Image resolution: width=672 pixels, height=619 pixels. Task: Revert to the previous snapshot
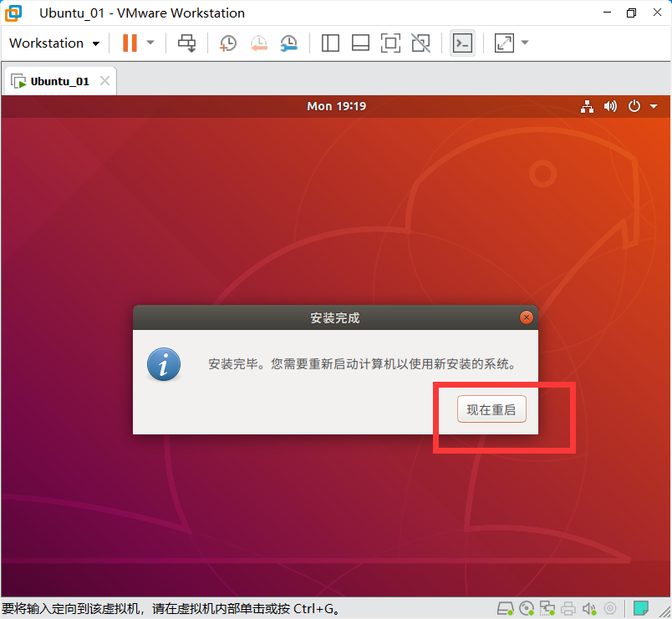(x=258, y=43)
